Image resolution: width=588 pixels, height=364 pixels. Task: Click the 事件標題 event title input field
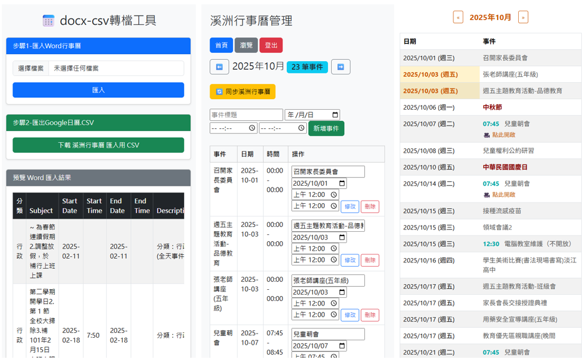(x=246, y=115)
